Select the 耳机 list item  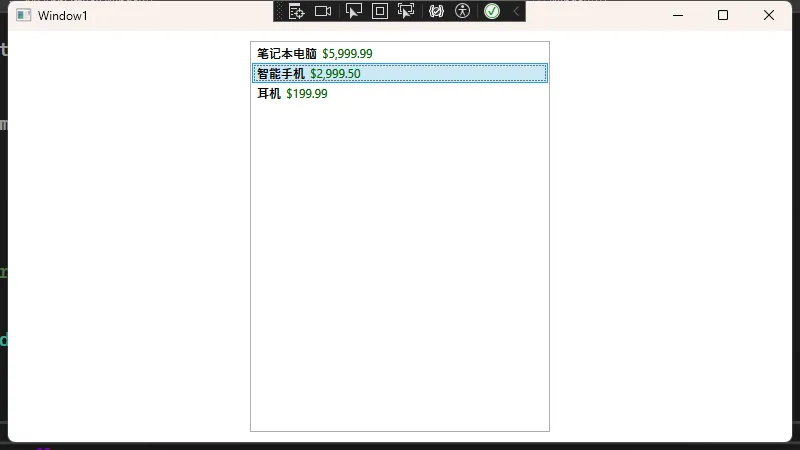pos(269,94)
